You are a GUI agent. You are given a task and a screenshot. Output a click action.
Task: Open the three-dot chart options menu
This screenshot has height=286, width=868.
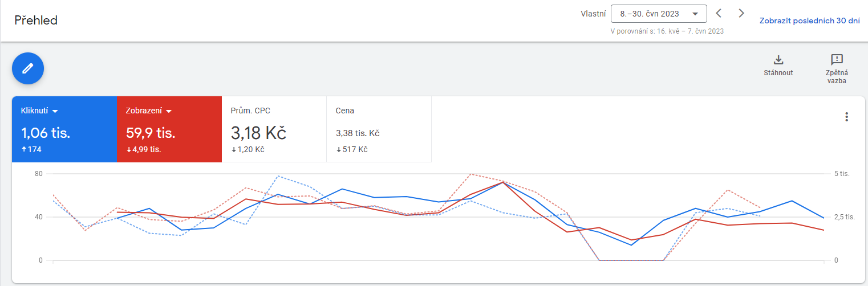click(846, 117)
